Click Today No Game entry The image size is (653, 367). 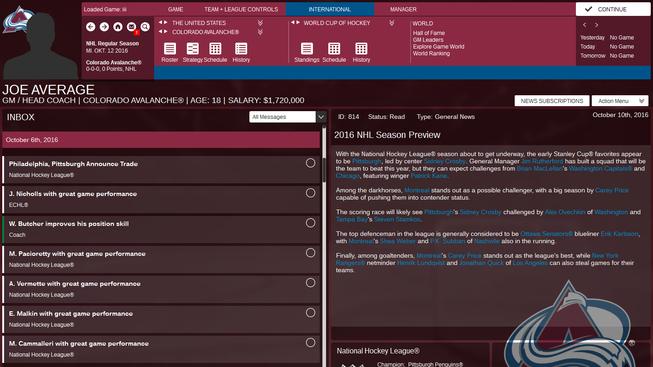point(607,47)
